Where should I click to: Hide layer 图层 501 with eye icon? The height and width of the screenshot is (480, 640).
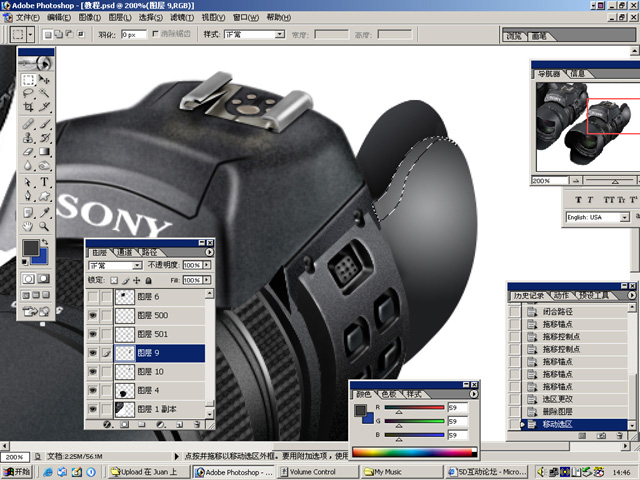tap(93, 334)
